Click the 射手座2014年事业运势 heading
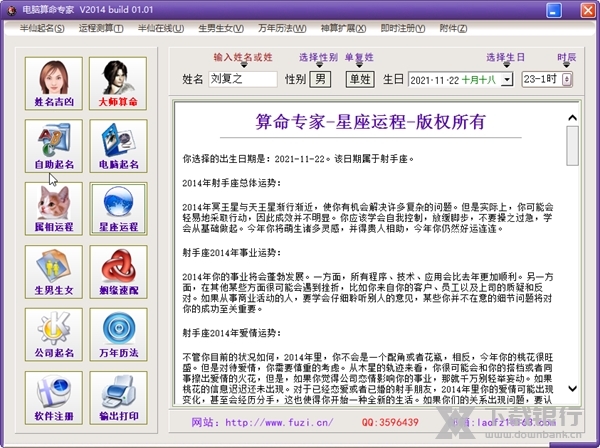This screenshot has height=448, width=600. [232, 253]
